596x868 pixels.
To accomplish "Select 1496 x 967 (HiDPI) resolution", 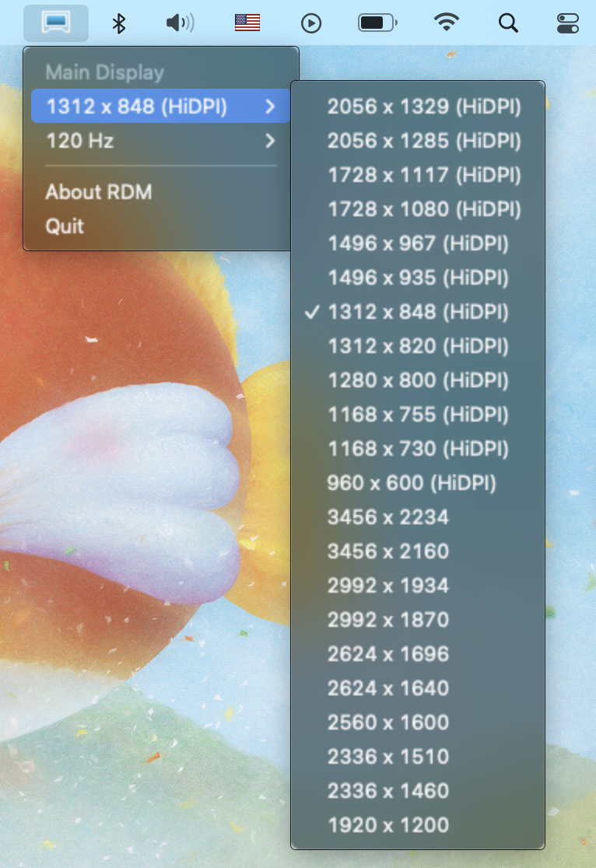I will 418,243.
